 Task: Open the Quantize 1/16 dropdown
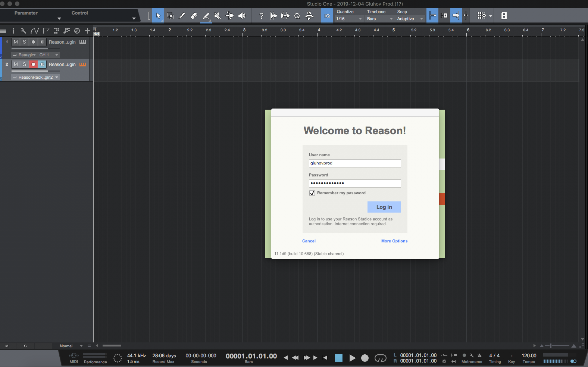coord(349,19)
